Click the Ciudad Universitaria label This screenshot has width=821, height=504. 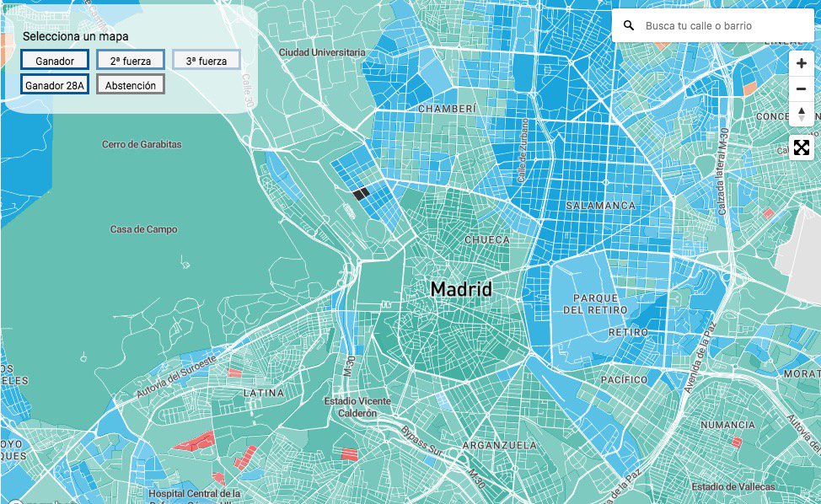[x=322, y=52]
